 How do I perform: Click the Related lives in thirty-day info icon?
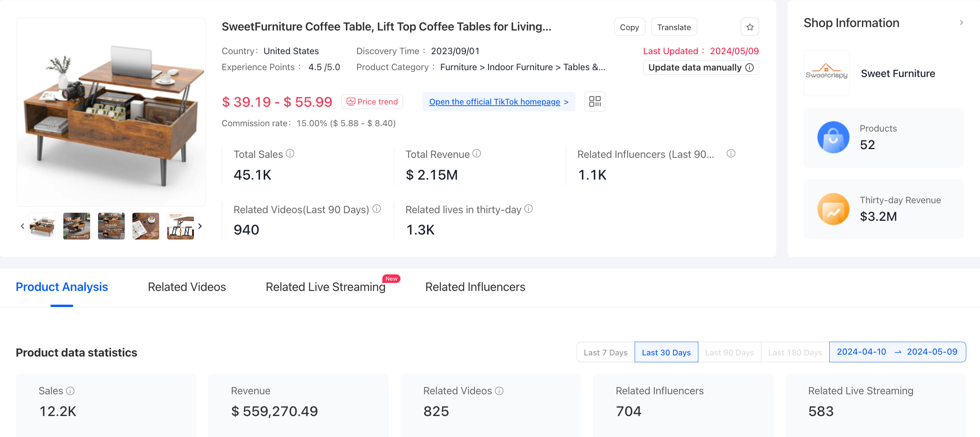pyautogui.click(x=529, y=209)
